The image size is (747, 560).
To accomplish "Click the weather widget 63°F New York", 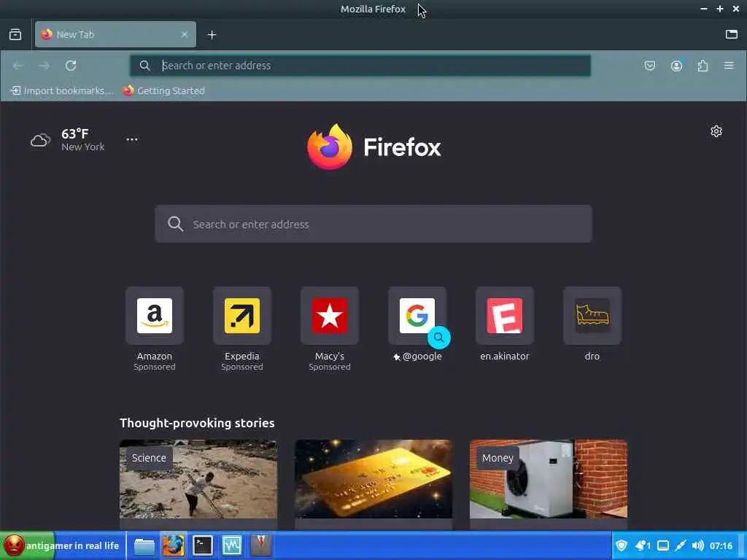I will tap(68, 139).
